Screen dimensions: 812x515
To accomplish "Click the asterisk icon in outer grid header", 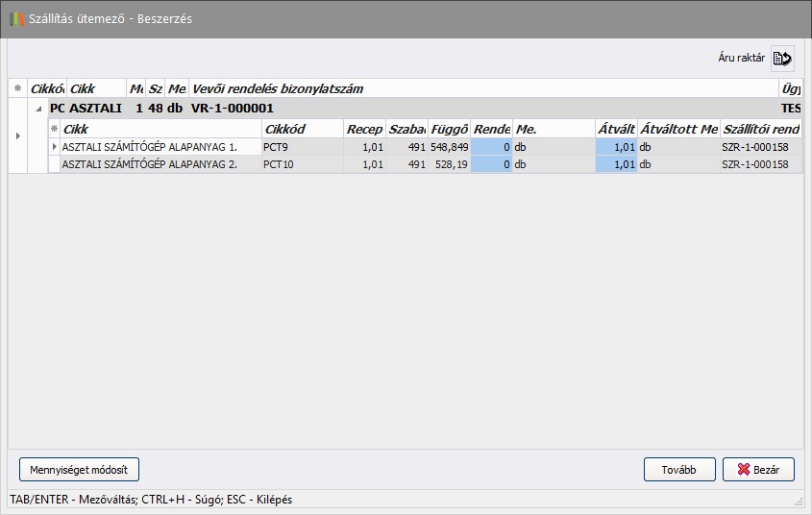I will (17, 88).
